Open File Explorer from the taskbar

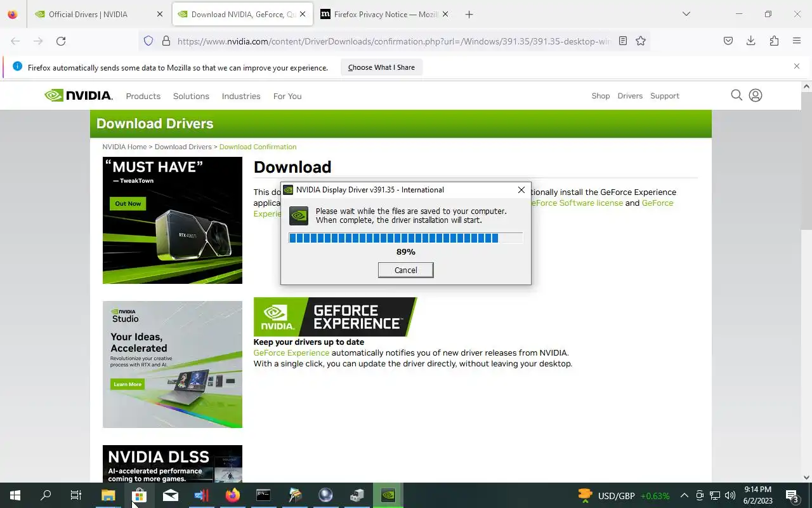[x=108, y=495]
